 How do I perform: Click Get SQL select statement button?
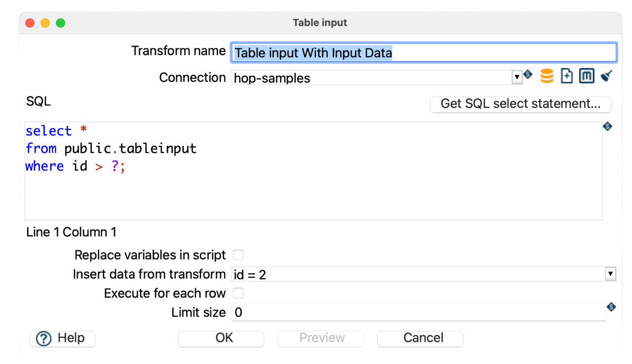(520, 104)
